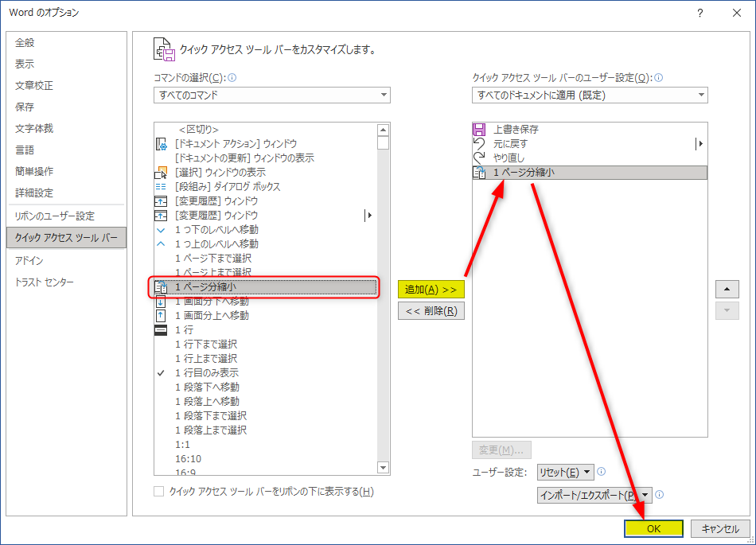Click the Quick Access Toolbar customize header icon

click(x=164, y=49)
